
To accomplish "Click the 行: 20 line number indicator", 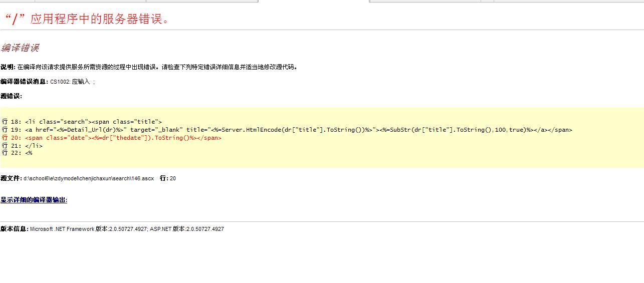I will (x=167, y=178).
